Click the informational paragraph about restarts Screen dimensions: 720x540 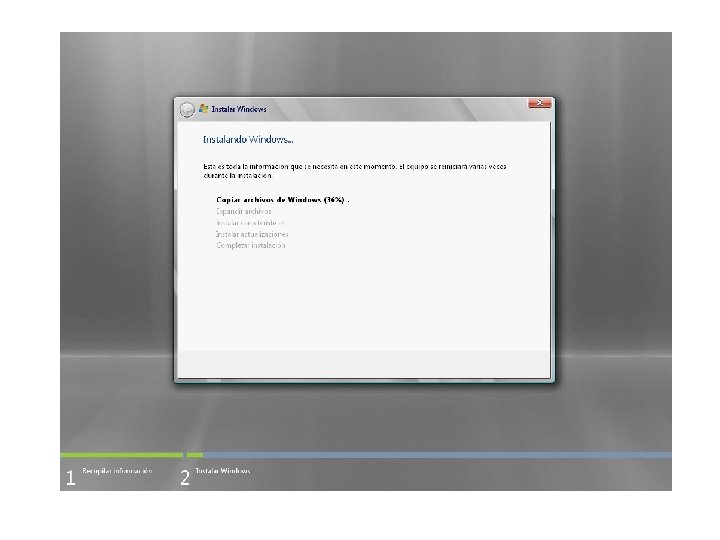point(354,171)
